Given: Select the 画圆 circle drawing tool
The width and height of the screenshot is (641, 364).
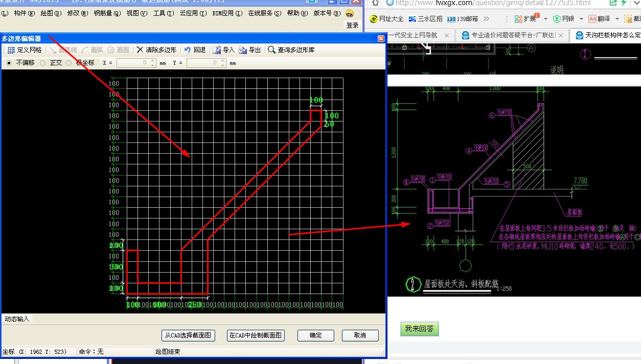Looking at the screenshot, I should point(119,50).
